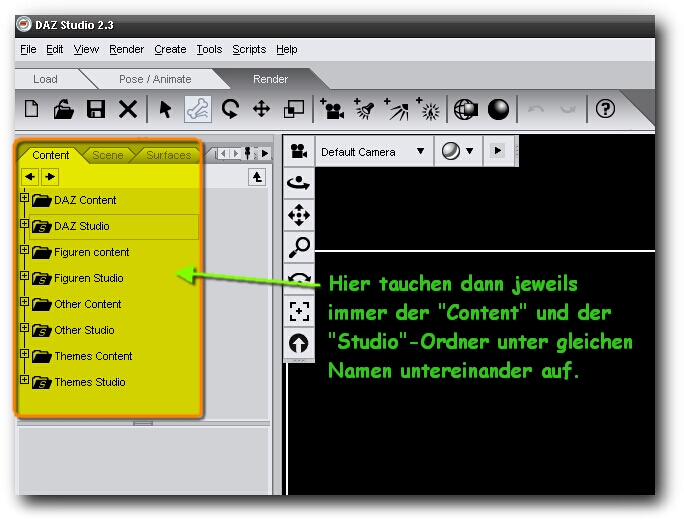Expand the DAZ Studio folder
The height and width of the screenshot is (524, 684).
24,224
